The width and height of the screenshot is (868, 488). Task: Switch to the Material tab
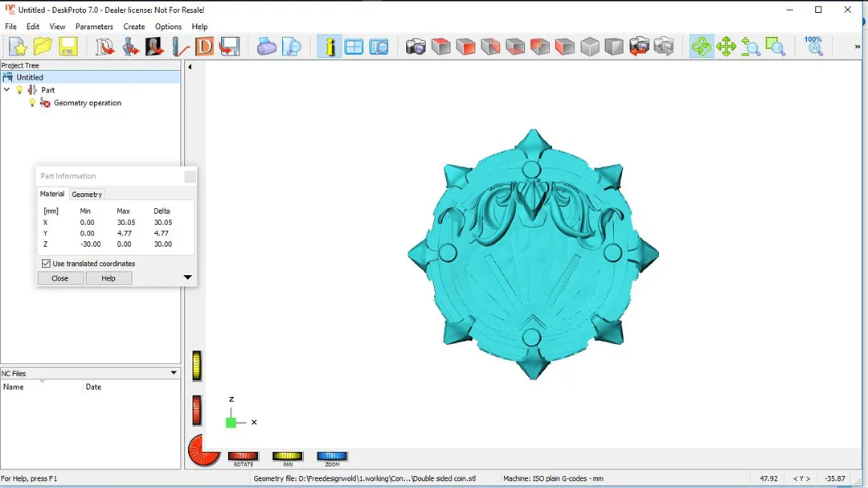tap(52, 194)
